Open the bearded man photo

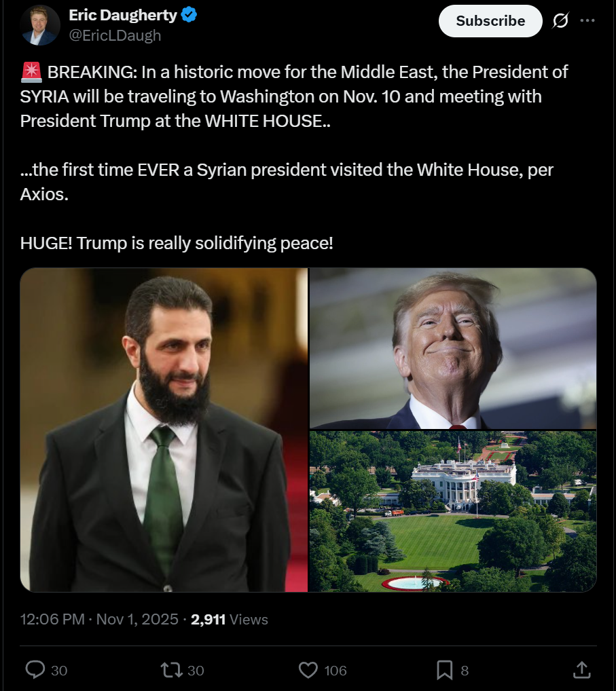(x=164, y=430)
